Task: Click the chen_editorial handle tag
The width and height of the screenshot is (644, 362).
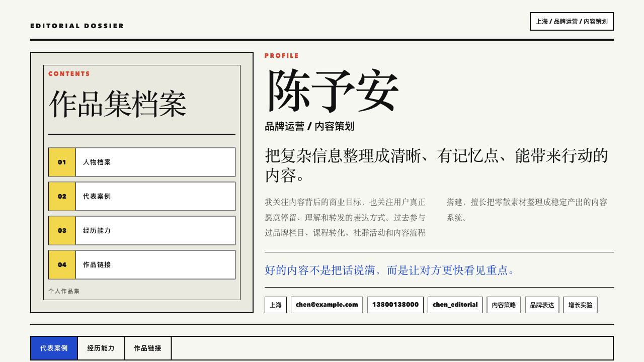Action: point(455,305)
